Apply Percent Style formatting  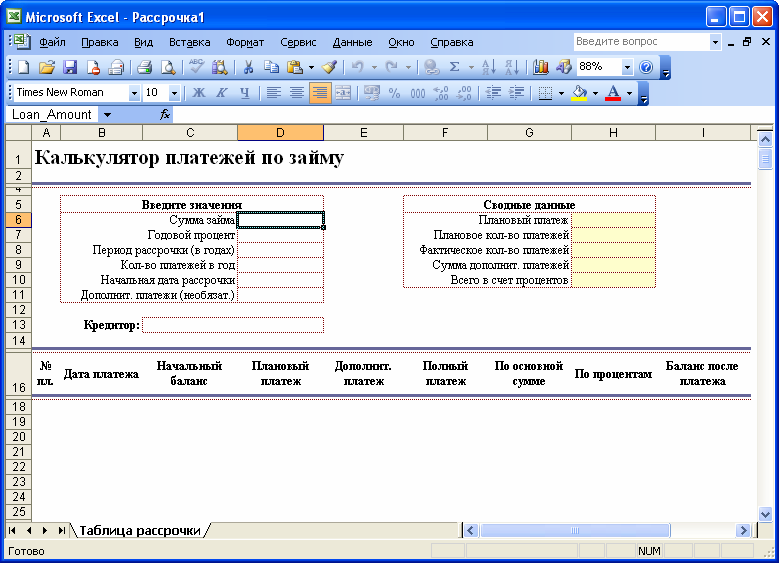point(394,93)
